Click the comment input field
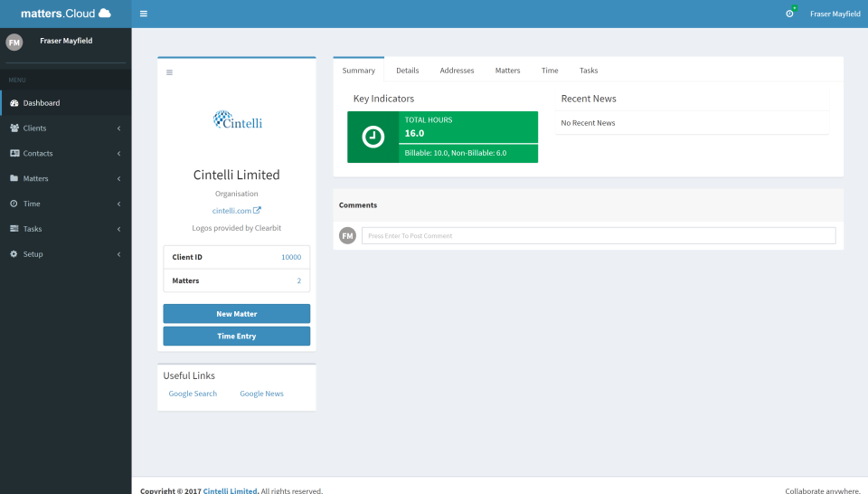This screenshot has height=494, width=868. [x=599, y=235]
